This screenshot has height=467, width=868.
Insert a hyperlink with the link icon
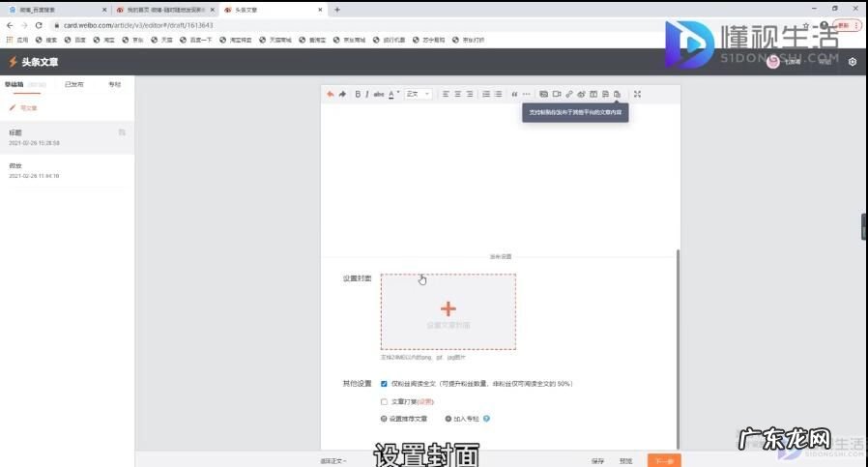[x=569, y=94]
